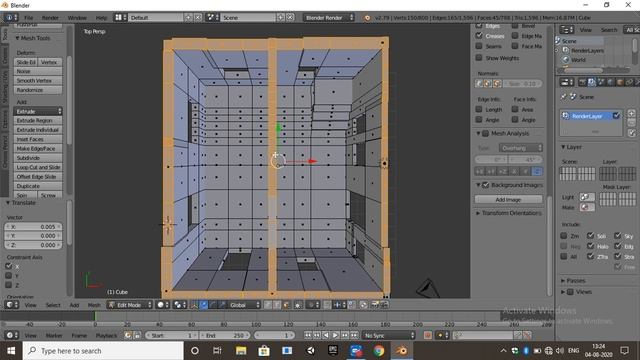
Task: Toggle the Background Images checkbox
Action: tap(485, 185)
